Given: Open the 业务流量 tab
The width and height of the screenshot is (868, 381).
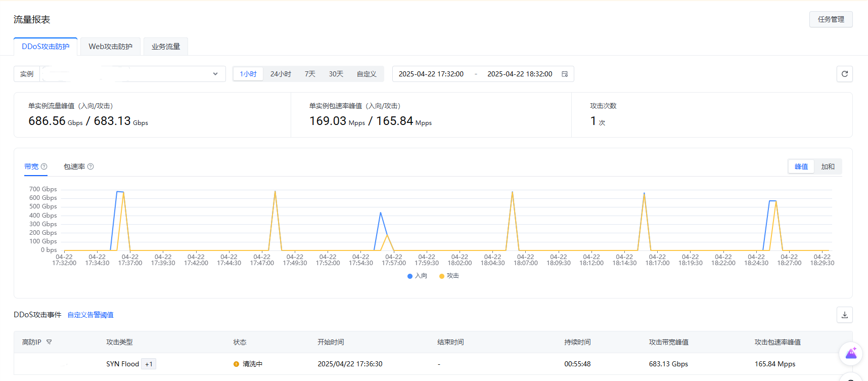Looking at the screenshot, I should [166, 47].
